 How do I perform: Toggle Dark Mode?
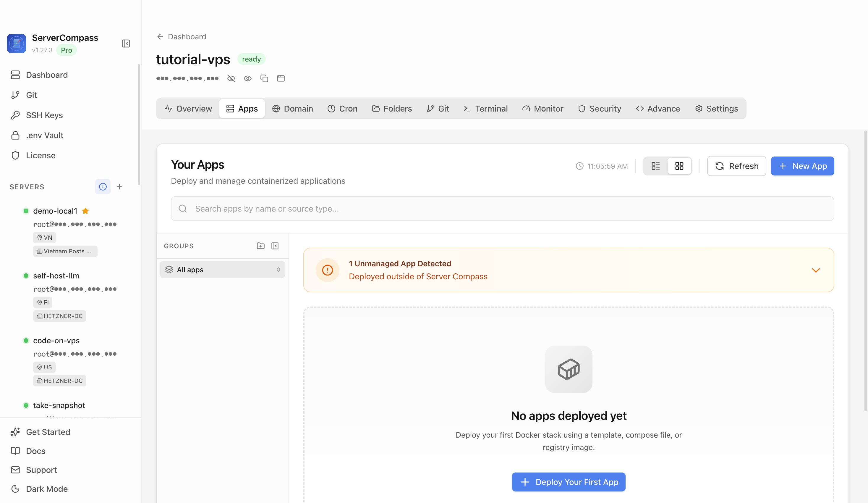coord(39,489)
